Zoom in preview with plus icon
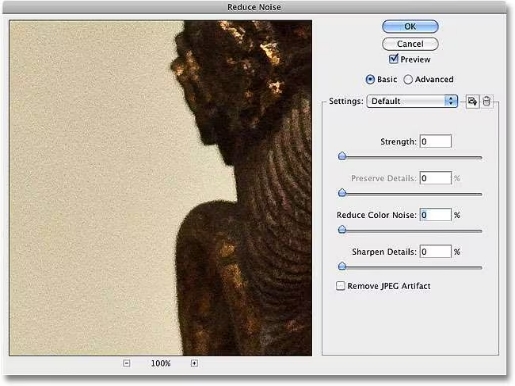The image size is (515, 386). coord(194,363)
